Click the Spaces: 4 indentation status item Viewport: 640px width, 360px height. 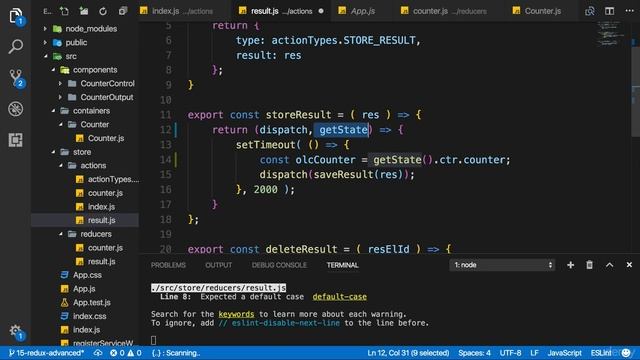(x=474, y=353)
